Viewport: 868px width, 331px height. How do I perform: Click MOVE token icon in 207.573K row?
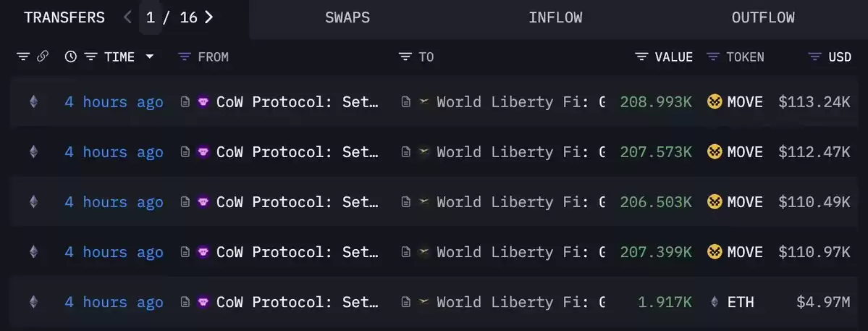tap(715, 151)
